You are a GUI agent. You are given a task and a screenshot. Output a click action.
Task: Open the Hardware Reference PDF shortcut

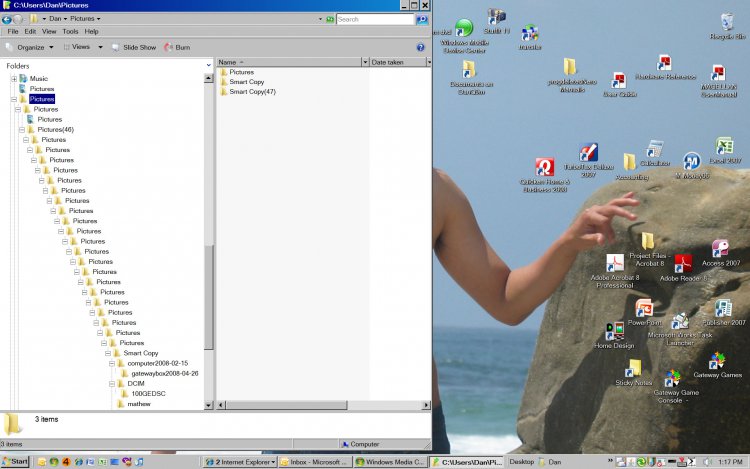[x=665, y=67]
